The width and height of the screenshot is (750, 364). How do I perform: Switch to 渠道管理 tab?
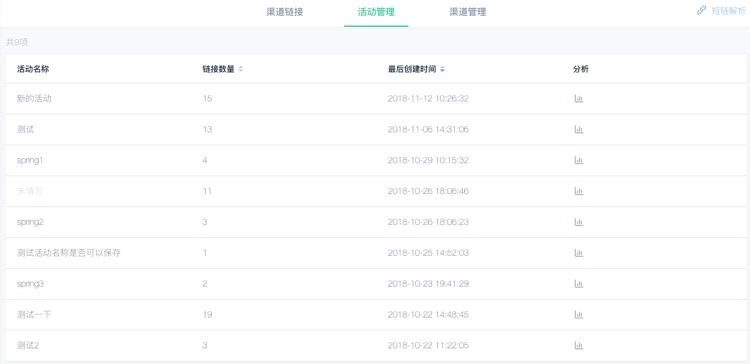(x=468, y=12)
